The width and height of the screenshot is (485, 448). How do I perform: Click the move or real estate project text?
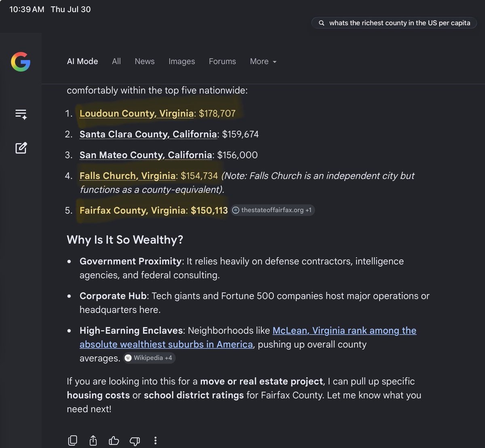(x=261, y=381)
